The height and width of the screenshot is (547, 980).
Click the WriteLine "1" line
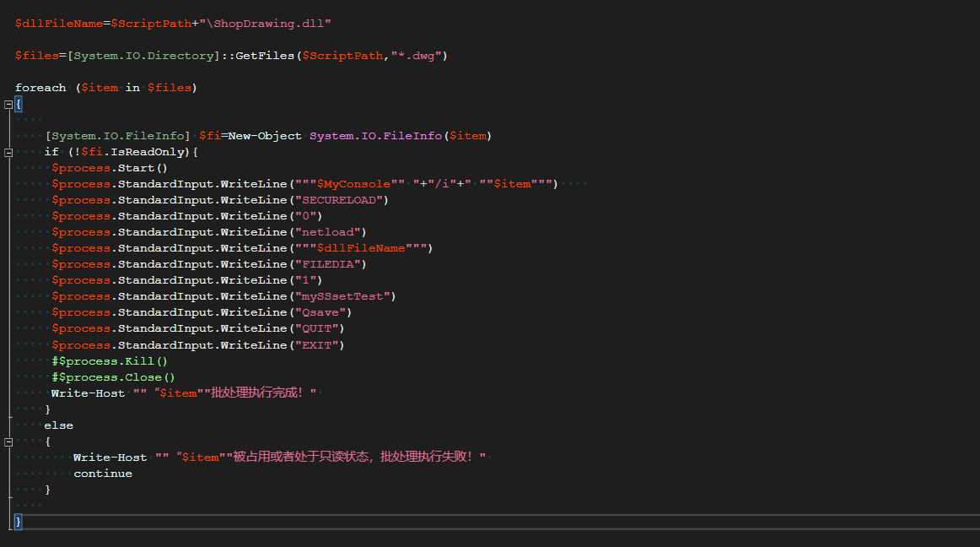click(187, 280)
